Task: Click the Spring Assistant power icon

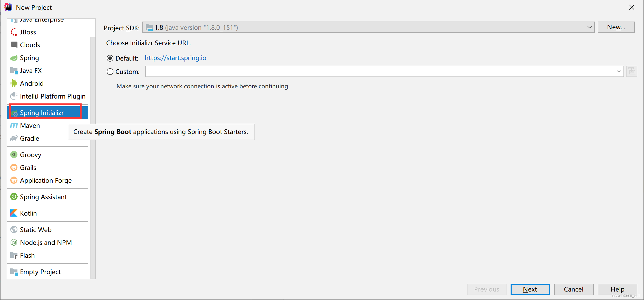Action: [14, 197]
